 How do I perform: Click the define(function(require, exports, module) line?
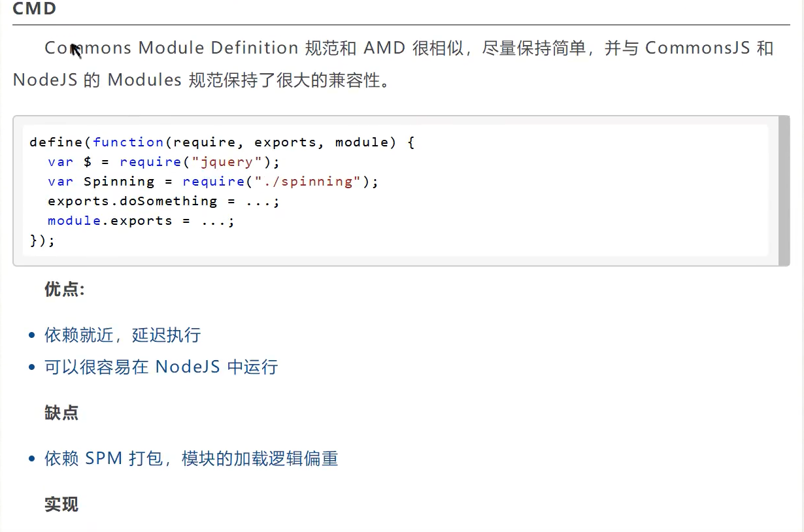click(x=222, y=142)
